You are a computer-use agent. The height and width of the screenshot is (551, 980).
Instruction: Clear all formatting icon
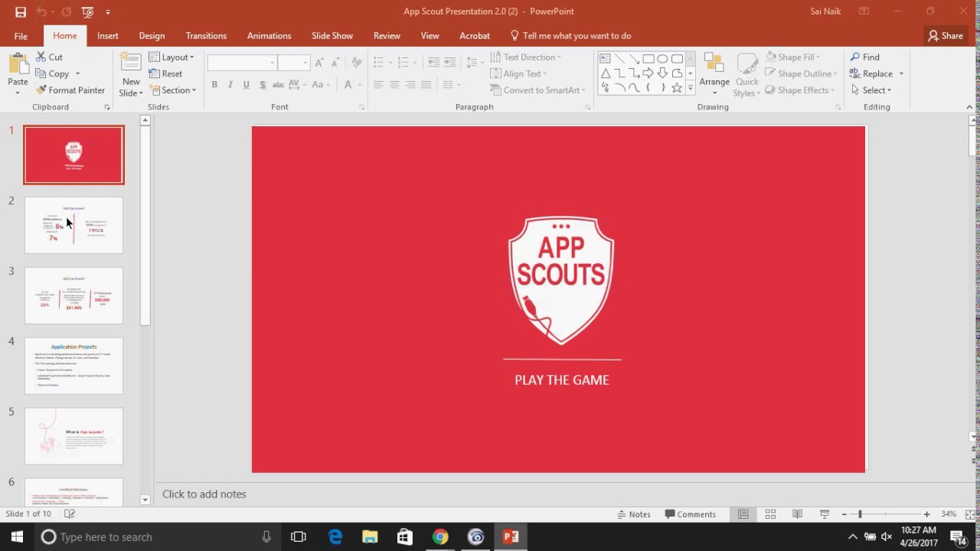(x=357, y=62)
